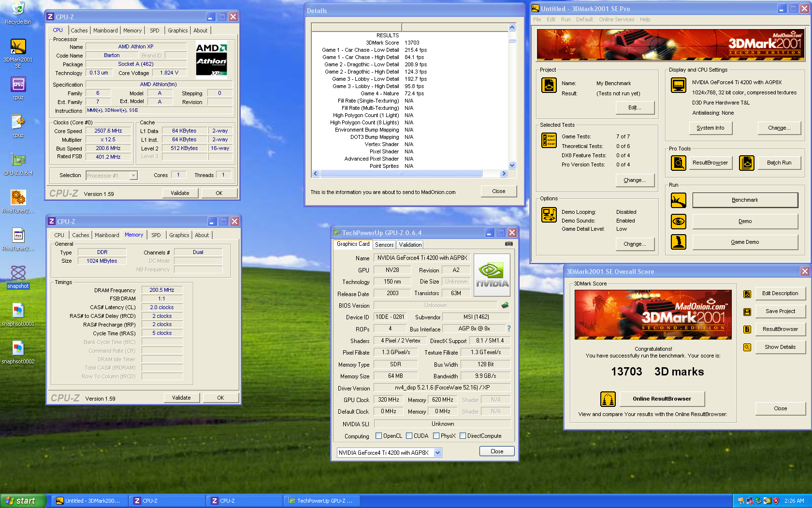Viewport: 812px width, 508px height.
Task: Open the Processor #1 selection dropdown
Action: (x=133, y=176)
